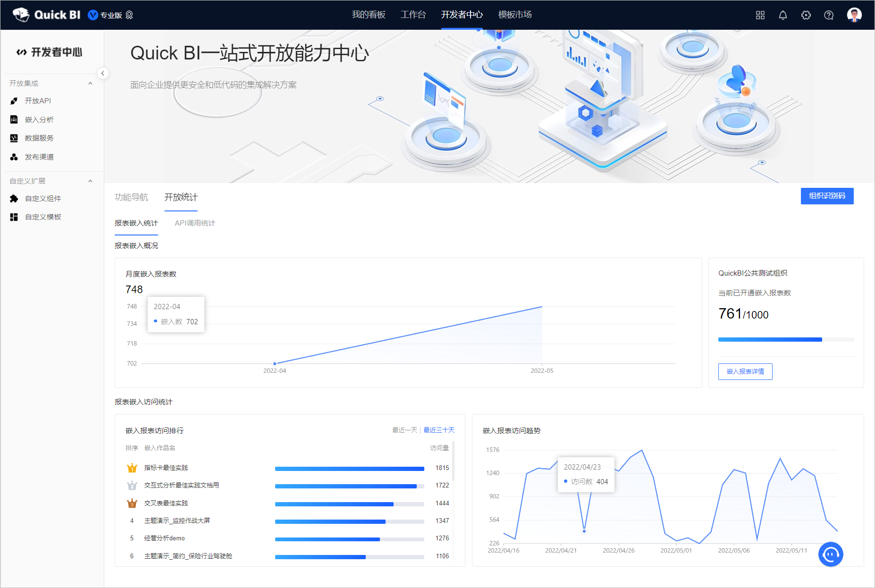
Task: Click row 指标卡最佳实践
Action: pos(288,468)
